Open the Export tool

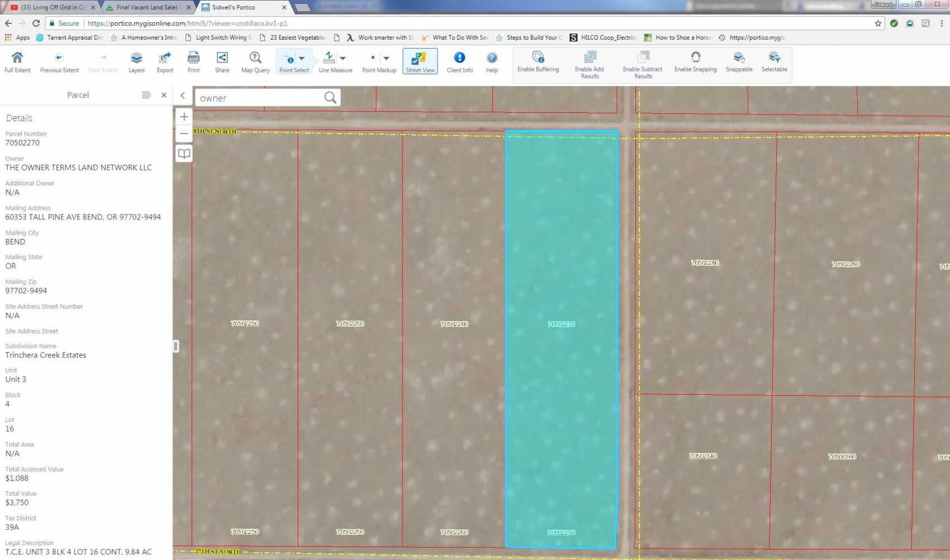165,62
